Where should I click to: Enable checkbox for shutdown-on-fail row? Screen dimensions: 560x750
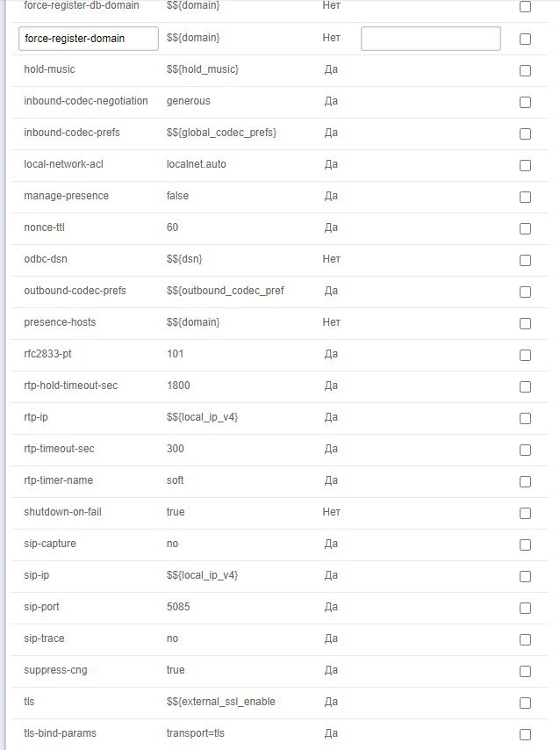525,513
